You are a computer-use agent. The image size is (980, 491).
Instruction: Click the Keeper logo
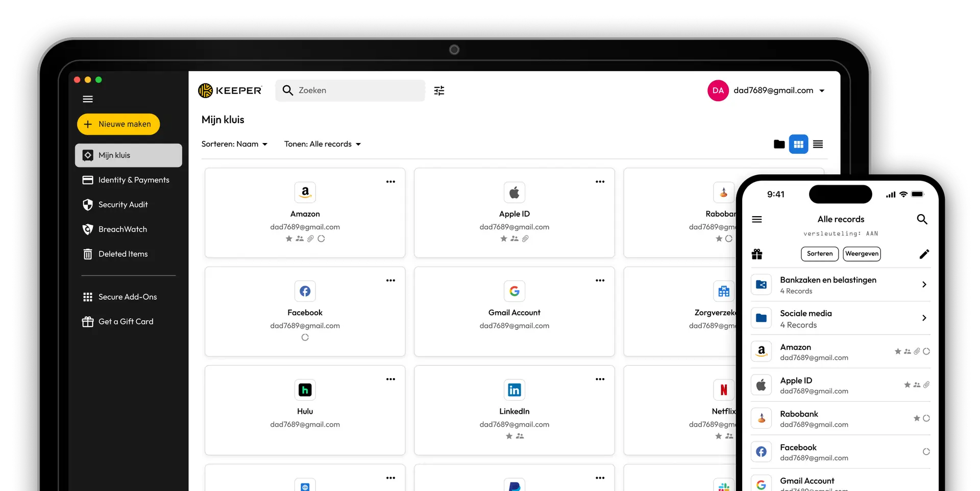pyautogui.click(x=230, y=90)
